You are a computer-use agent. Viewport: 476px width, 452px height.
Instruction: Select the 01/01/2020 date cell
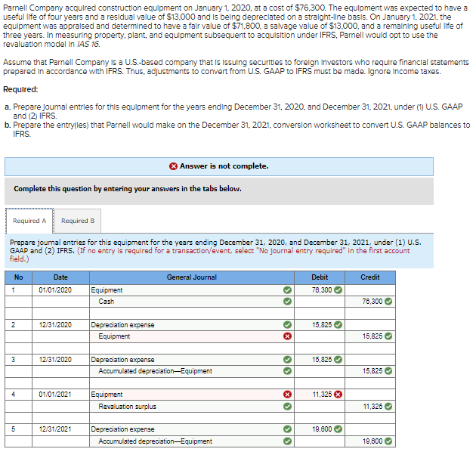click(x=60, y=290)
